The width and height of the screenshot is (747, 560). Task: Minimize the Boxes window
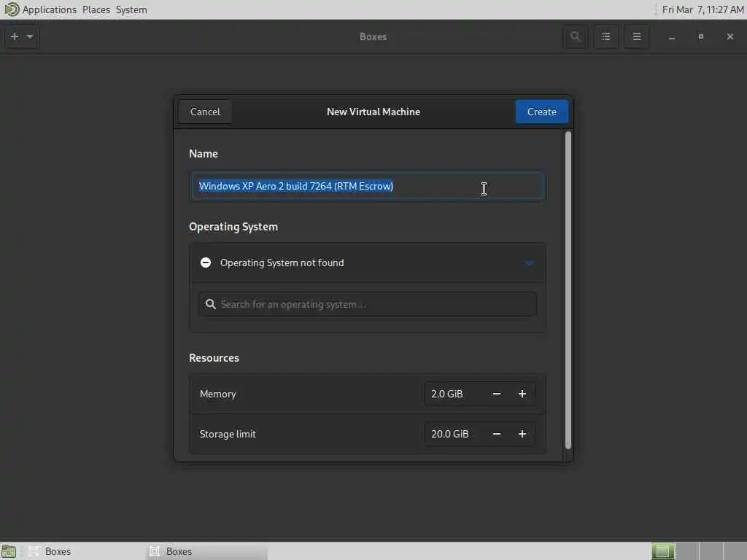coord(672,37)
